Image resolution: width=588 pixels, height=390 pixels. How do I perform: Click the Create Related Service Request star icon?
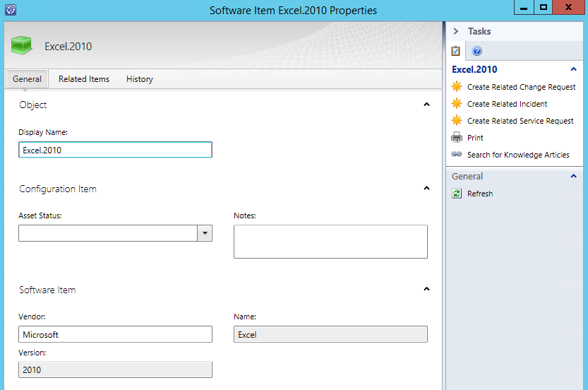pyautogui.click(x=457, y=121)
